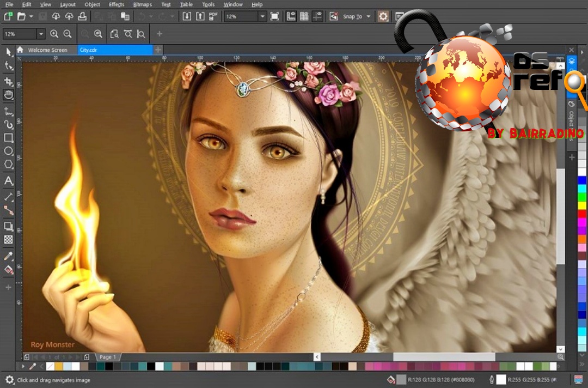588x388 pixels.
Task: Select the Drop Shadow tool
Action: [x=8, y=226]
